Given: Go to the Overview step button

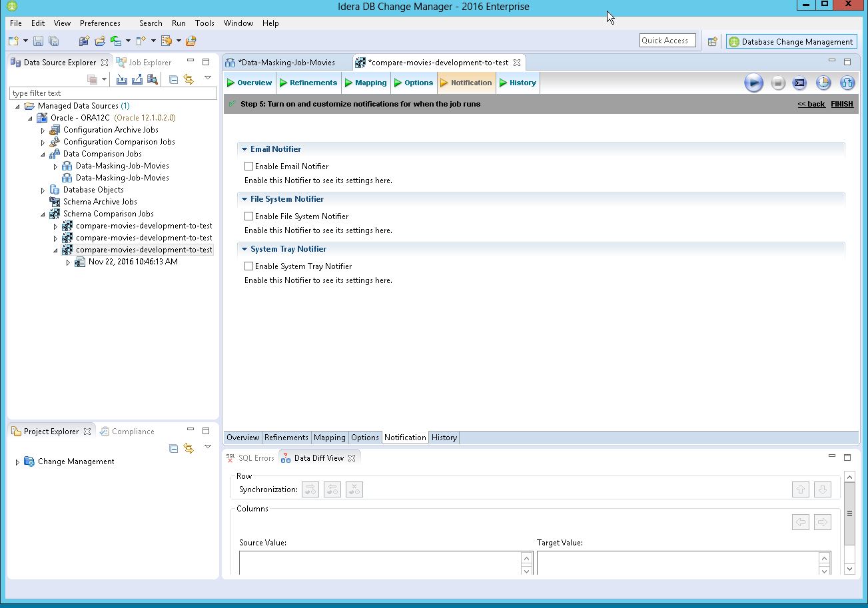Looking at the screenshot, I should coord(249,83).
